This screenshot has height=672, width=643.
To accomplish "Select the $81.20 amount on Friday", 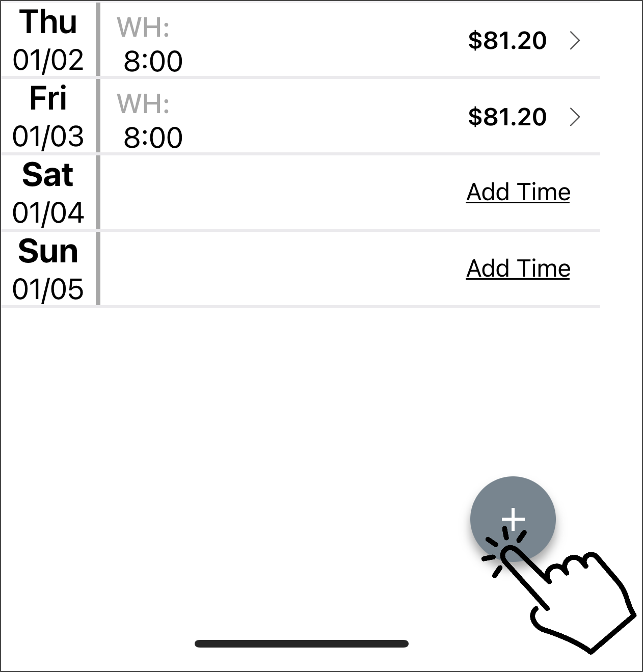I will point(507,117).
